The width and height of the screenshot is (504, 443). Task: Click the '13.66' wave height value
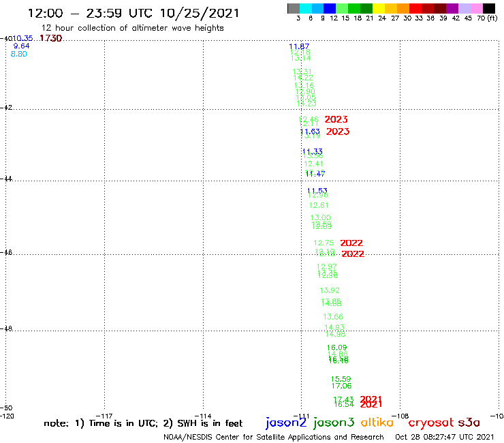coord(333,317)
